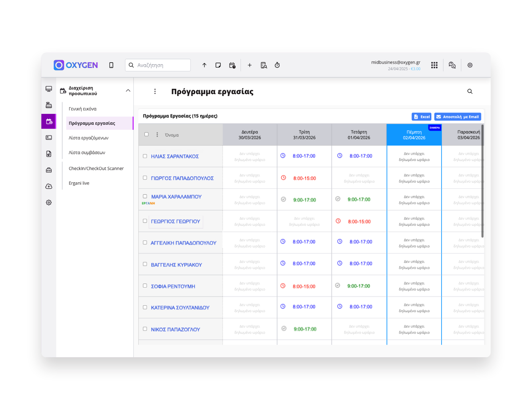
Task: Open the apps grid menu icon
Action: point(434,65)
